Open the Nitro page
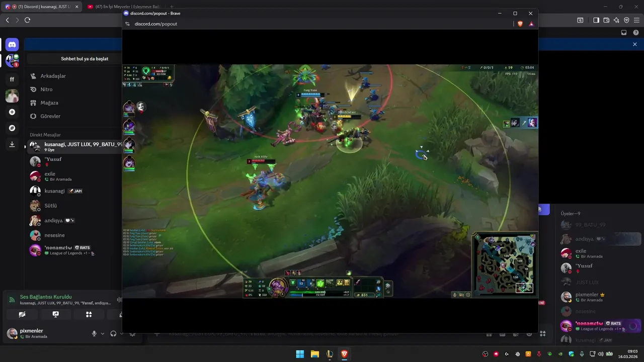The image size is (644, 362). pos(74,89)
